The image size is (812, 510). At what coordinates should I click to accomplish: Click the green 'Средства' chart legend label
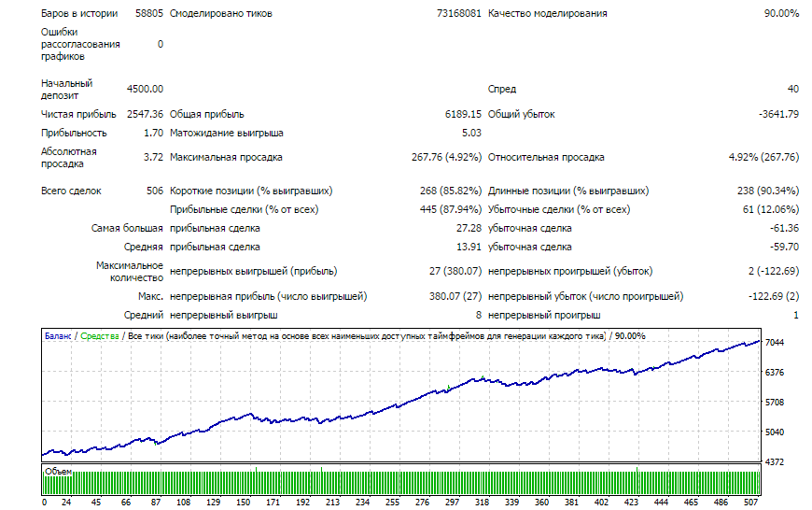pos(100,336)
